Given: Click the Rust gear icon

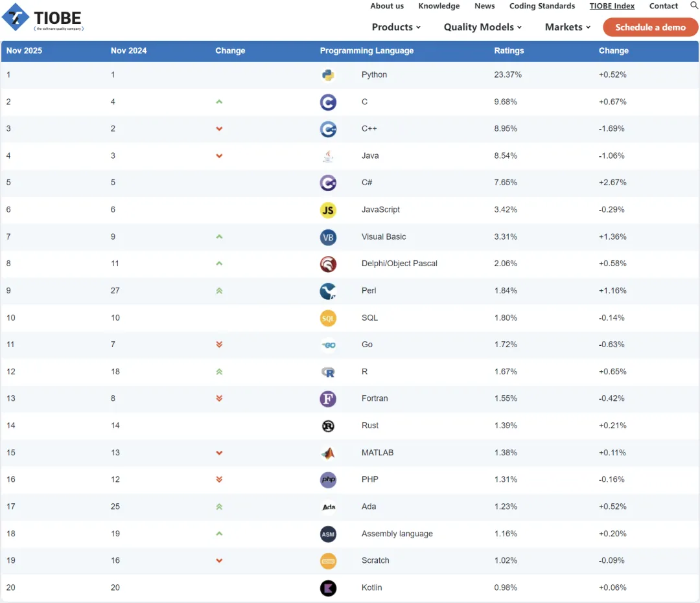Looking at the screenshot, I should coord(328,426).
